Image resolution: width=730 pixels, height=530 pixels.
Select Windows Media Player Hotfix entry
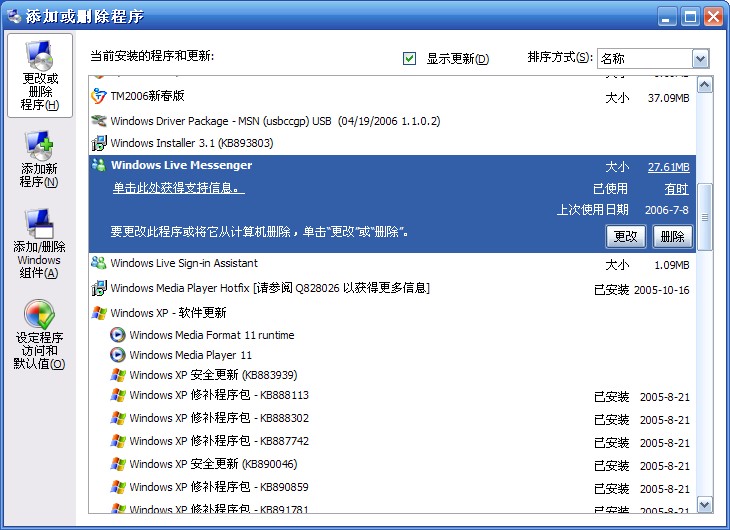point(392,288)
